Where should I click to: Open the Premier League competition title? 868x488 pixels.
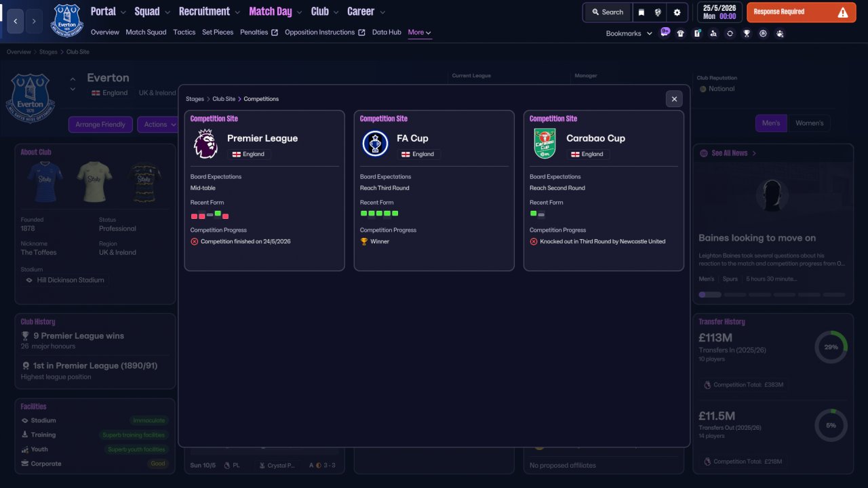coord(262,138)
